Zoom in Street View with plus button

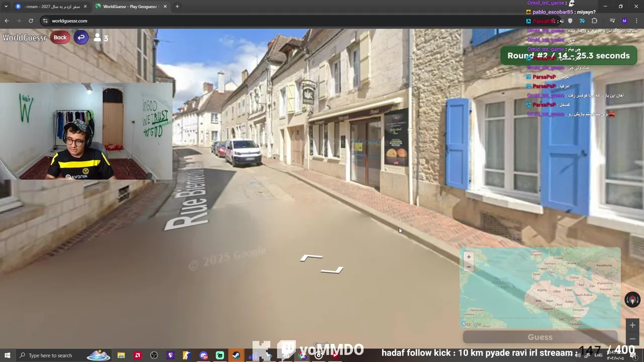(632, 325)
